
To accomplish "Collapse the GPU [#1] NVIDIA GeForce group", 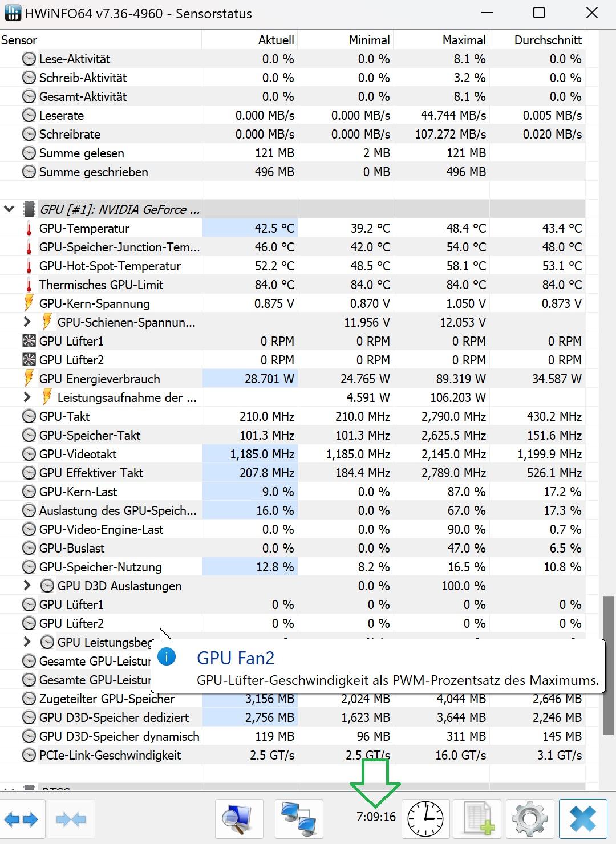I will tap(9, 209).
